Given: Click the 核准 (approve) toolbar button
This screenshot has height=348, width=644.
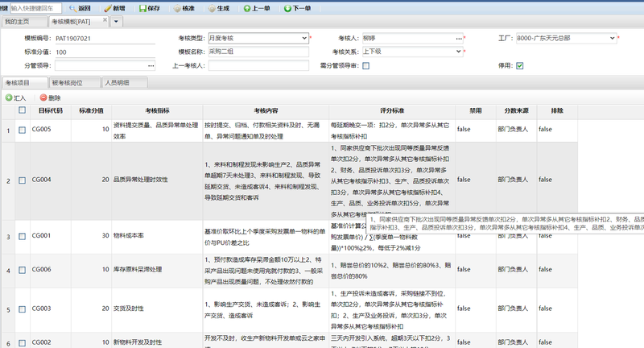Looking at the screenshot, I should 184,8.
